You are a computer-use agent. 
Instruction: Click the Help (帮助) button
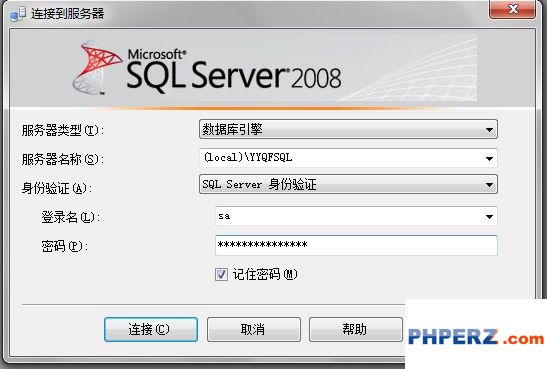356,329
